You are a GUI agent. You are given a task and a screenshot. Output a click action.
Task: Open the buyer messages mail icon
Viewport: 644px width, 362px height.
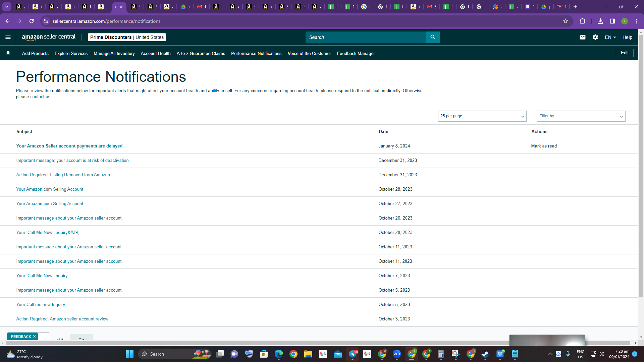click(x=583, y=37)
